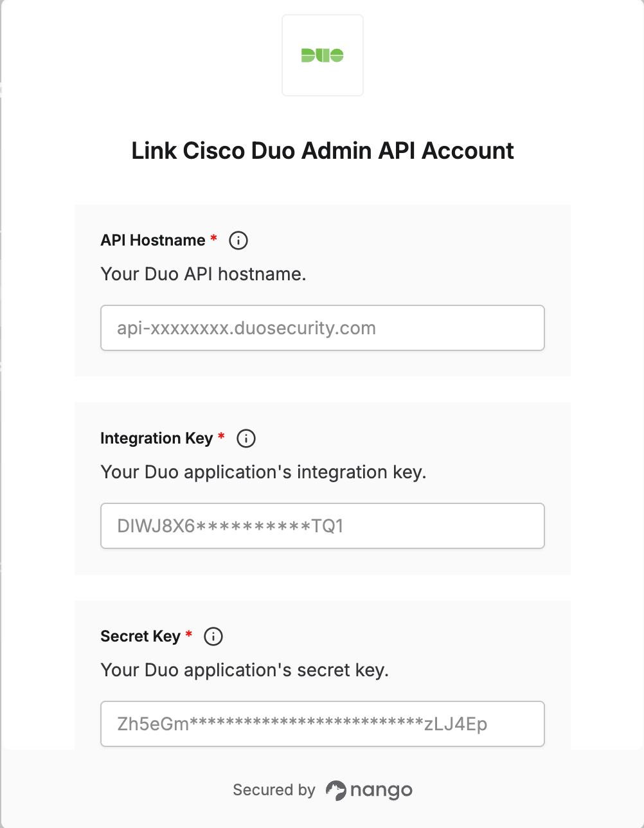Image resolution: width=644 pixels, height=828 pixels.
Task: Focus the Secret Key input field
Action: point(323,724)
